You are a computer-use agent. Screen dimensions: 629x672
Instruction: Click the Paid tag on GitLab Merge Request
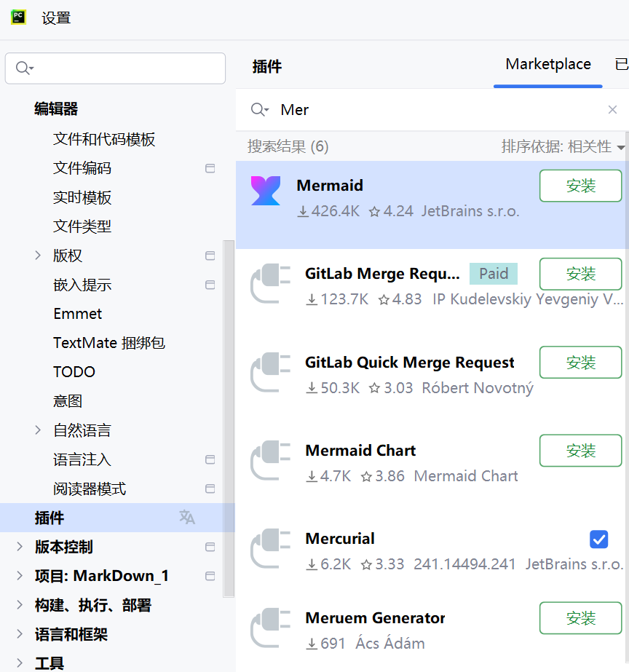coord(494,274)
